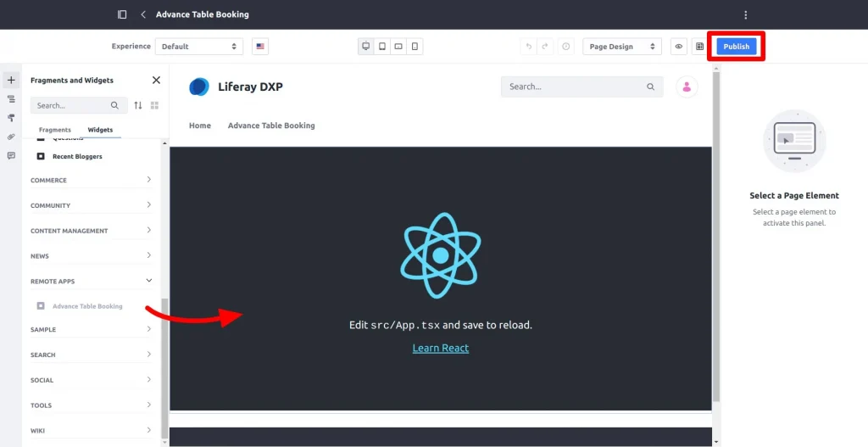Expand the Commerce category
868x447 pixels.
(x=92, y=180)
